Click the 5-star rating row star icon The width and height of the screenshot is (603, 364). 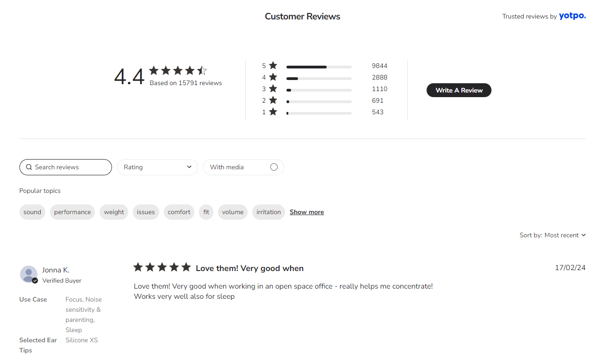[273, 66]
